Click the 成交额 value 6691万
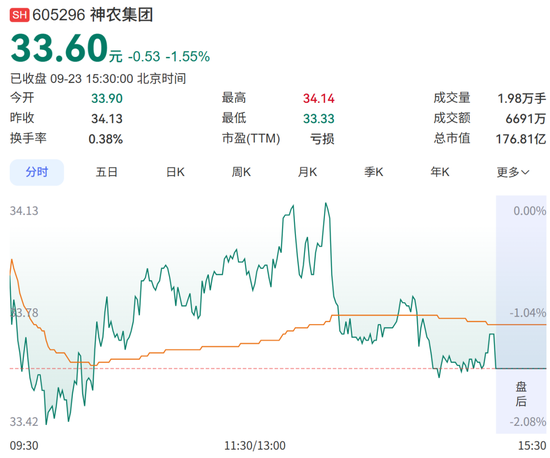This screenshot has width=550, height=458. [x=525, y=119]
